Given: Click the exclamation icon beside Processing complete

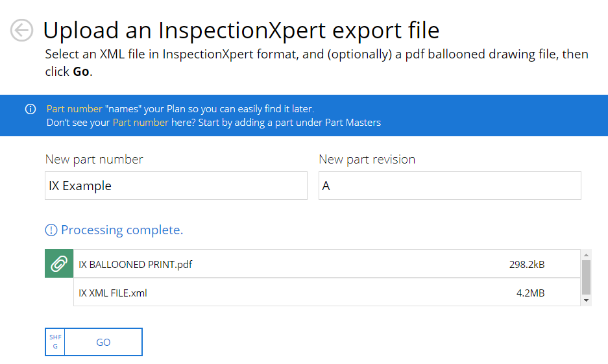Looking at the screenshot, I should click(x=51, y=230).
